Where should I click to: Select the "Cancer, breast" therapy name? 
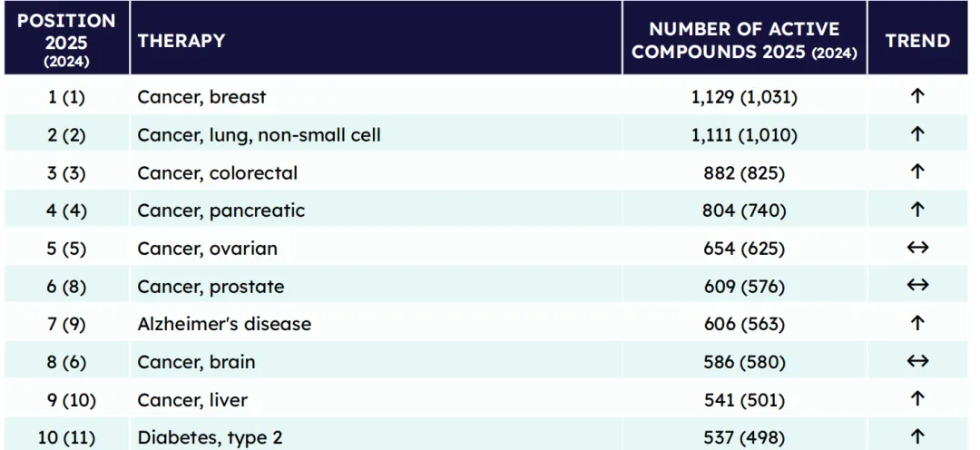point(201,97)
